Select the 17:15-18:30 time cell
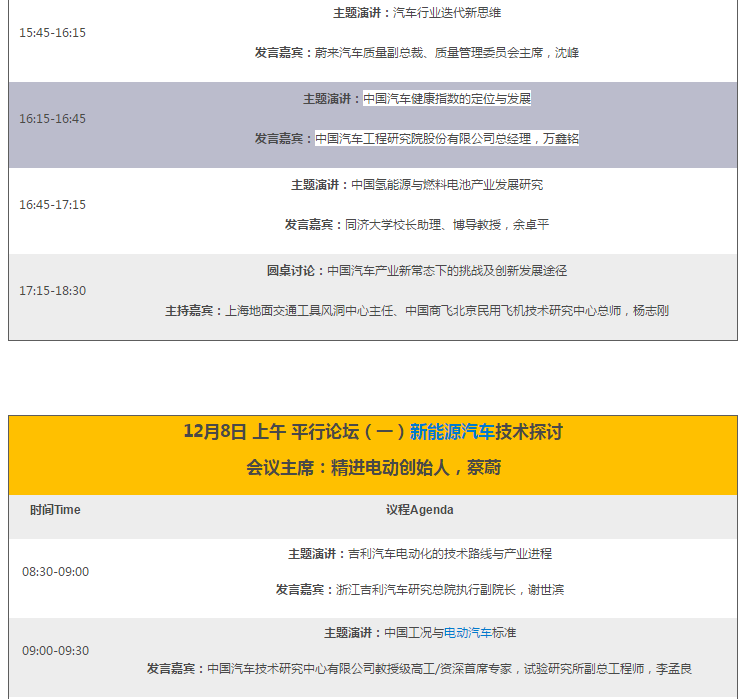The height and width of the screenshot is (699, 741). (52, 290)
